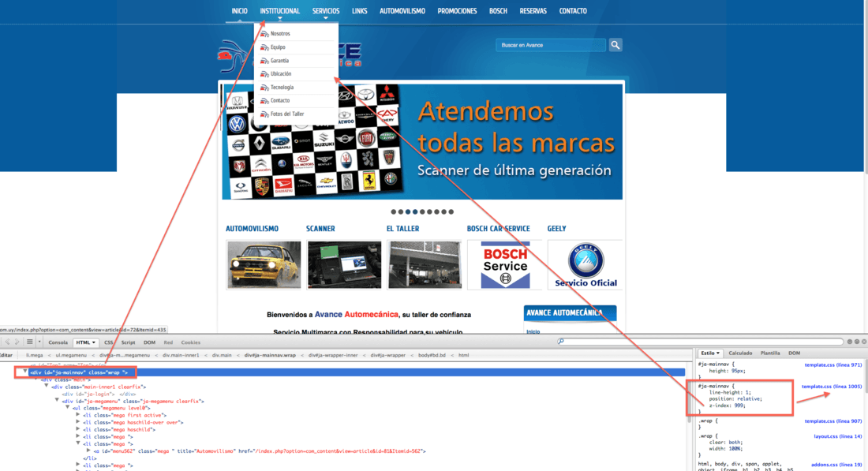Screen dimensions: 868x471
Task: Switch to the Red network tab
Action: tap(168, 342)
